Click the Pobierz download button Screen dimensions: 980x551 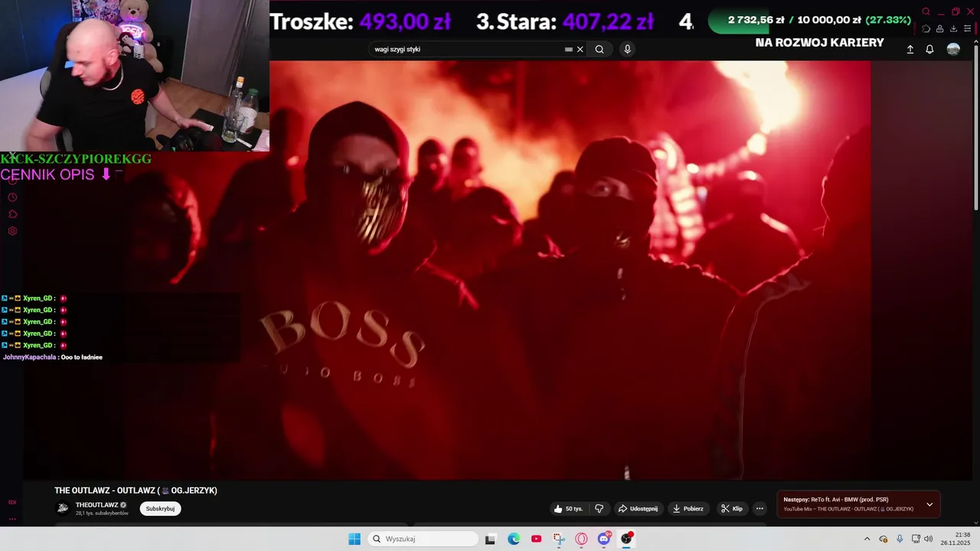688,508
